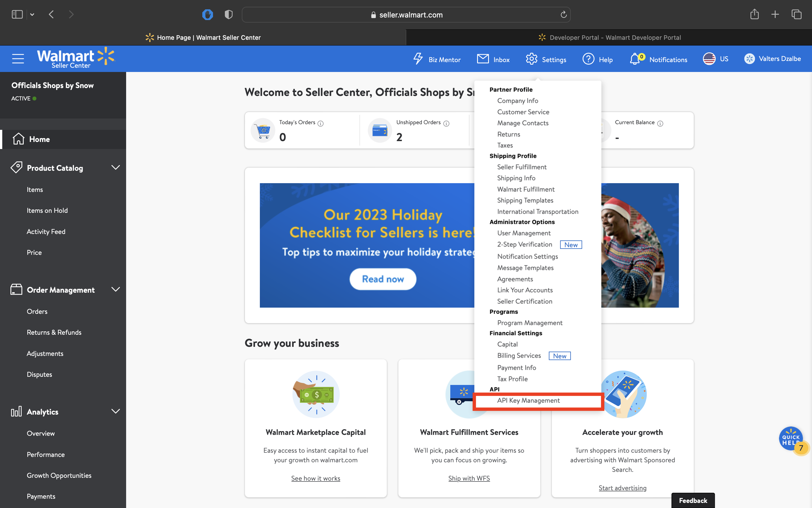Reload the page with the refresh icon
This screenshot has height=508, width=812.
coord(563,14)
